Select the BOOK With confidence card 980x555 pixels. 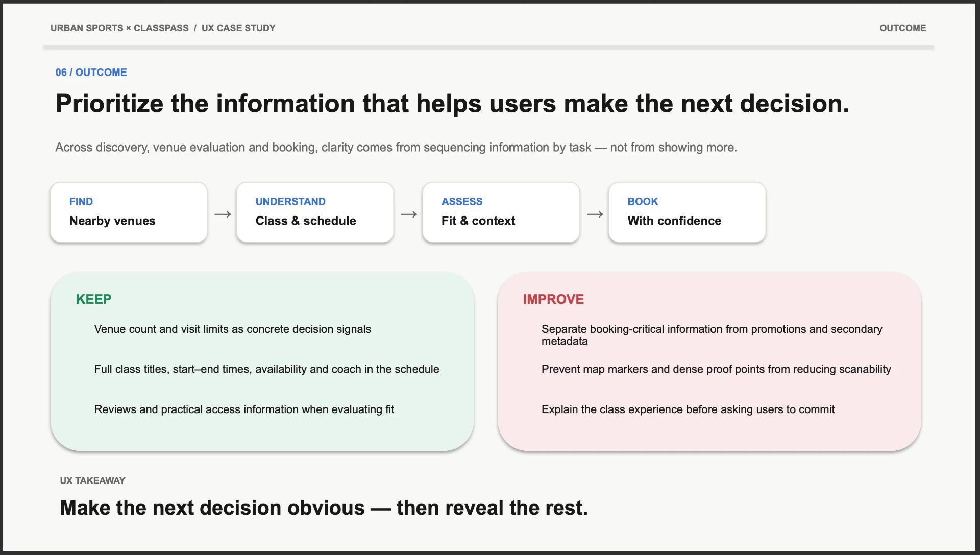(x=687, y=212)
